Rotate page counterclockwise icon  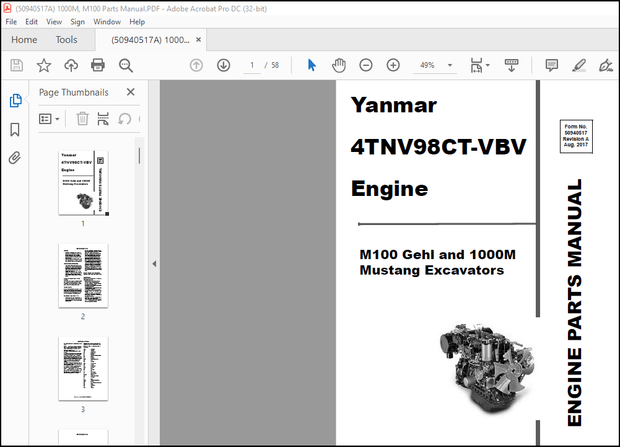[125, 119]
